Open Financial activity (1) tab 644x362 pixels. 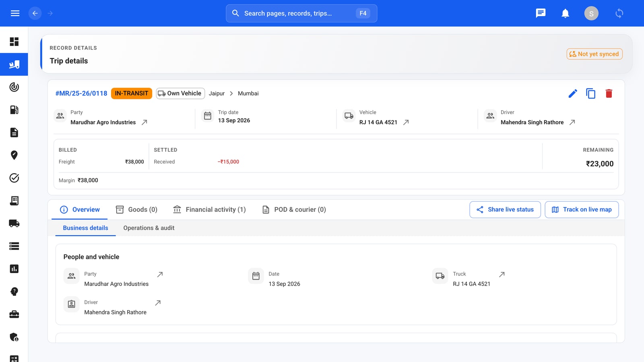point(209,210)
